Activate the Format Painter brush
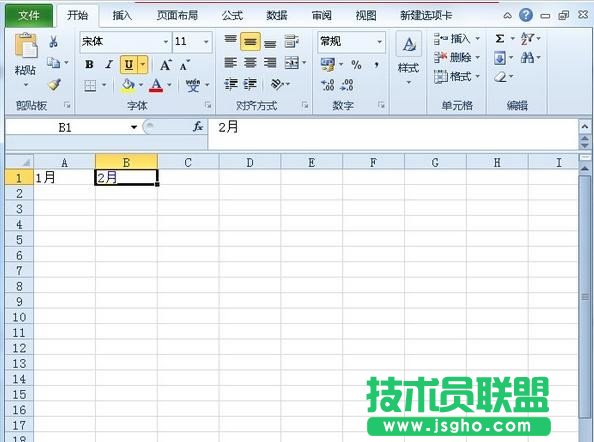Viewport: 594px width, 442px height. (x=55, y=84)
